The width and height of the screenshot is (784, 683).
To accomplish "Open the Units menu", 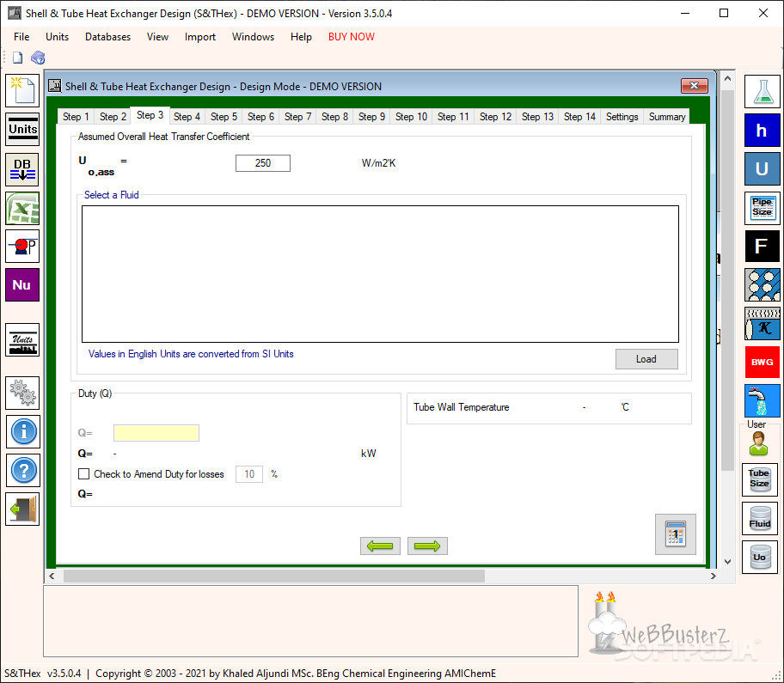I will [57, 36].
